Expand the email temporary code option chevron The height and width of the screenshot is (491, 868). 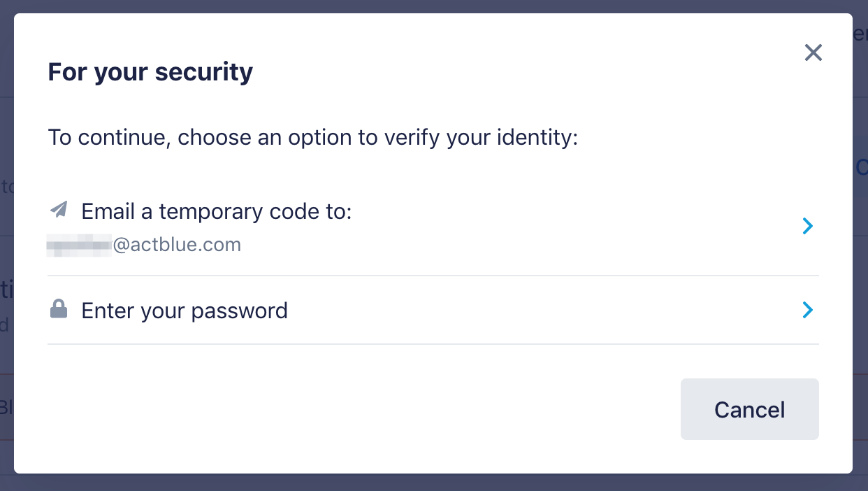(x=808, y=226)
